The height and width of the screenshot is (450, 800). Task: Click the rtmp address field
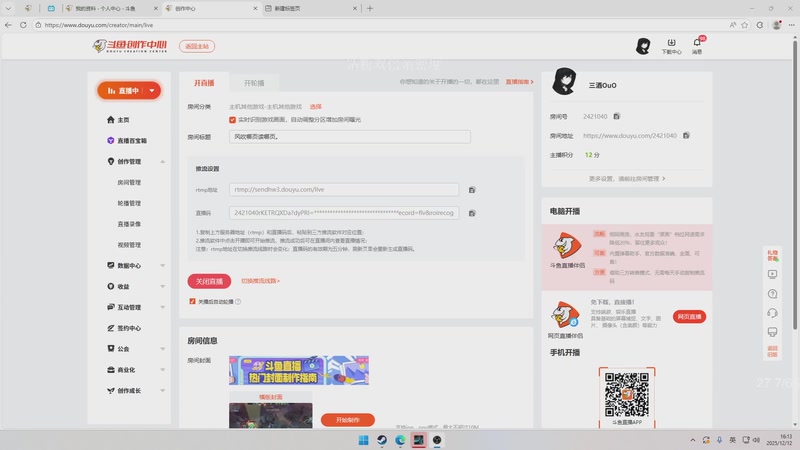click(344, 190)
